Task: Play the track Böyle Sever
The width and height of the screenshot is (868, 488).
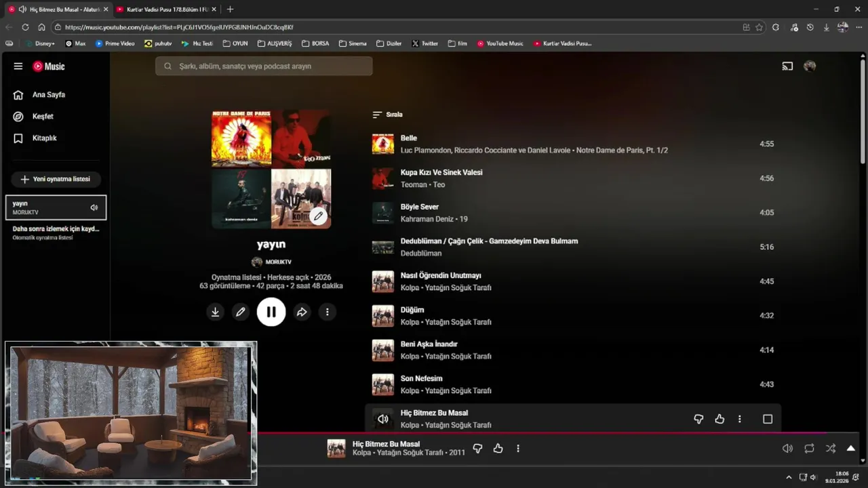Action: pyautogui.click(x=420, y=207)
